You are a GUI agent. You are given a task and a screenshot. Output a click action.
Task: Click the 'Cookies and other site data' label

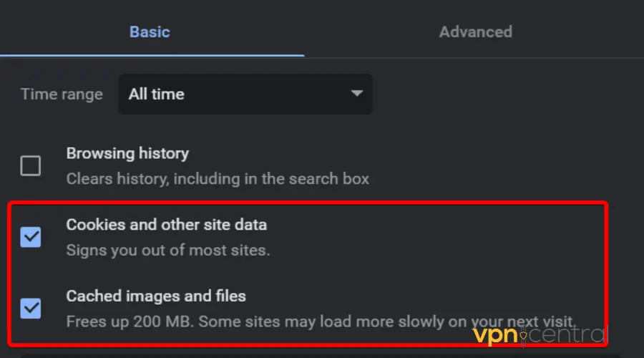pos(166,224)
